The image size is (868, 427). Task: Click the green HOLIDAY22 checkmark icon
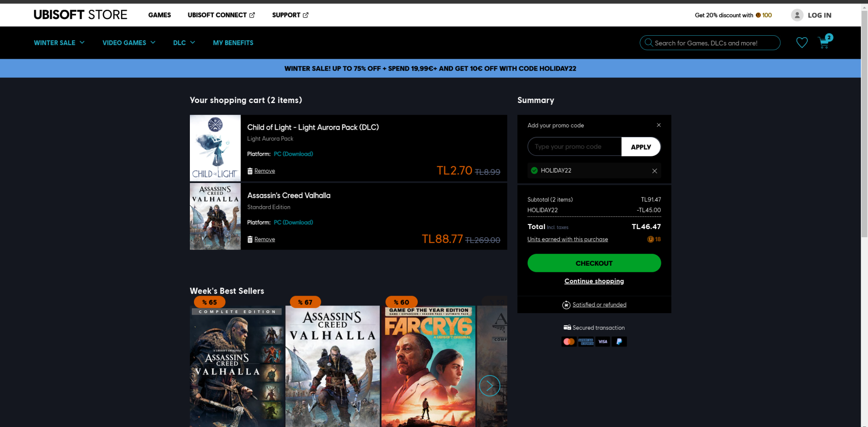tap(534, 170)
